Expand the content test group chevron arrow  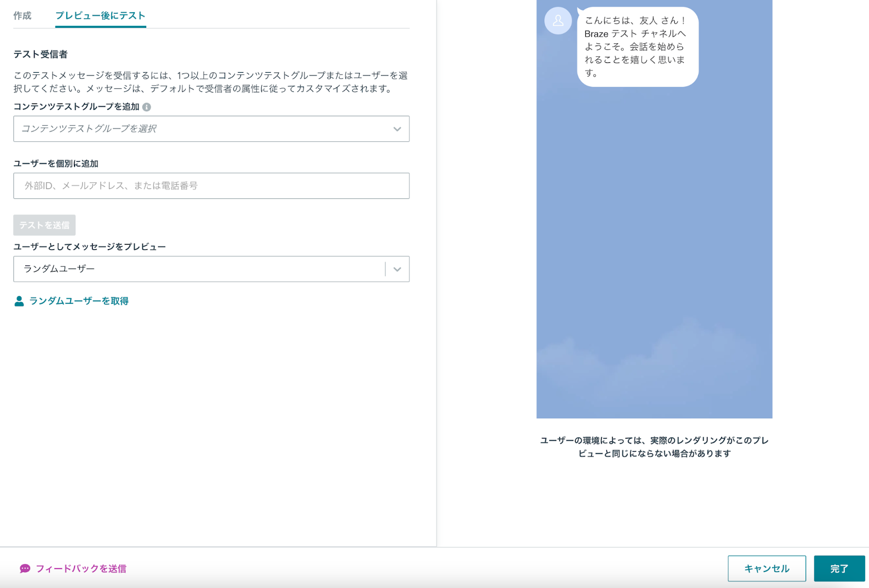(x=397, y=129)
